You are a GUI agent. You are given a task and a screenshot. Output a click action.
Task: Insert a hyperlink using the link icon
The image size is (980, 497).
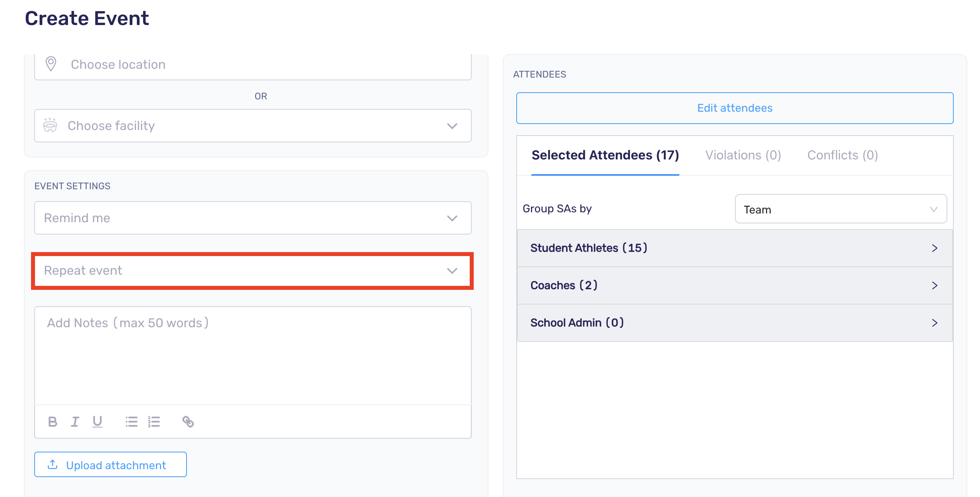pos(187,421)
